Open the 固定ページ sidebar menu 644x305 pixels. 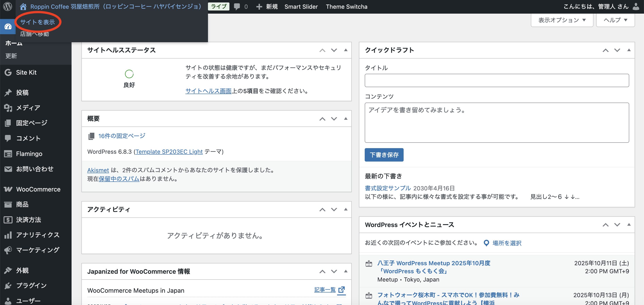32,123
